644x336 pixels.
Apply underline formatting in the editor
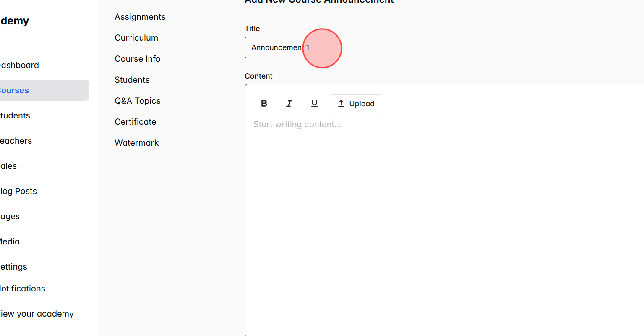coord(314,103)
